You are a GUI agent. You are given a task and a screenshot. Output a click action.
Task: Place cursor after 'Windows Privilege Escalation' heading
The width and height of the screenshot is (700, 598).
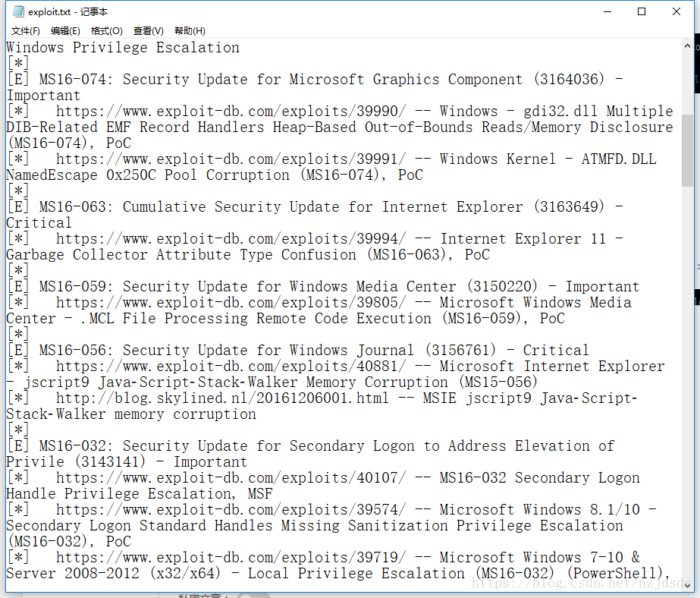(x=241, y=47)
